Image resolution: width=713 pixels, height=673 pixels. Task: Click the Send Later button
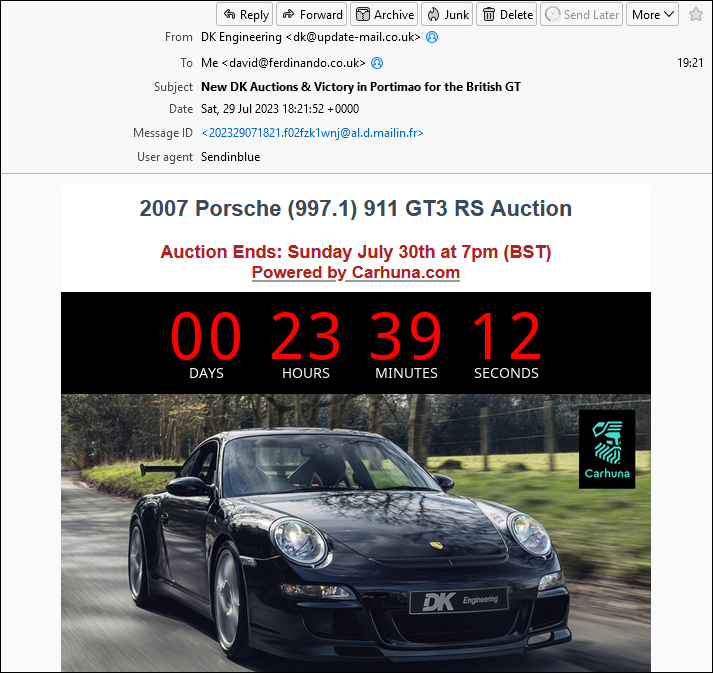(582, 15)
